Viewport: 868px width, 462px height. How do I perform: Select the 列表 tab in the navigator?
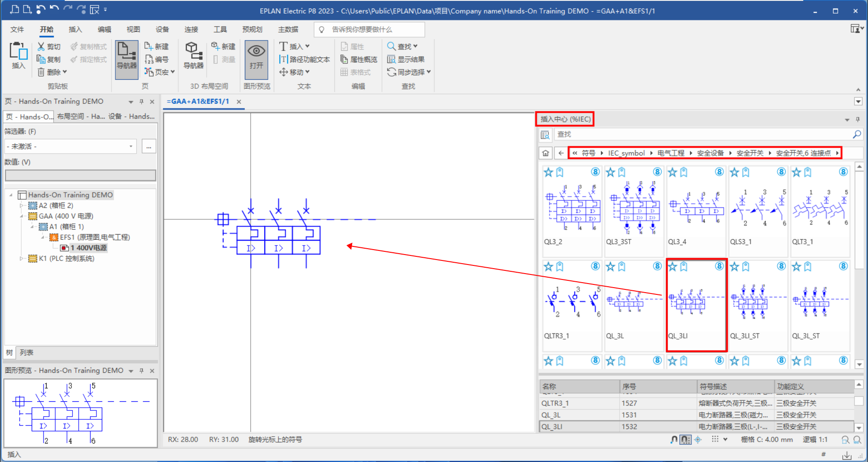27,352
